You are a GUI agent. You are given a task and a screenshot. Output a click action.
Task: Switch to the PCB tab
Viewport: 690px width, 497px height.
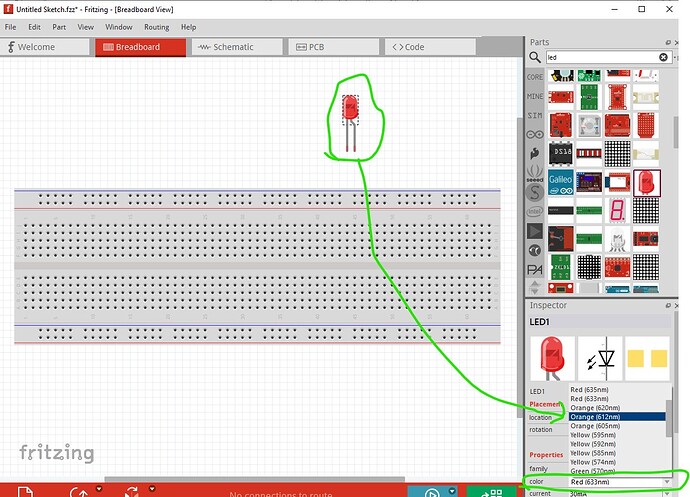334,47
